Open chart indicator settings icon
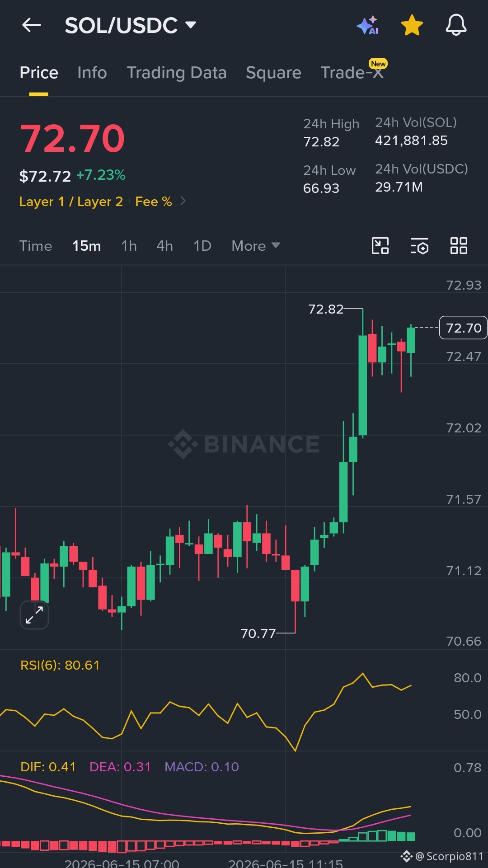Viewport: 488px width, 868px height. point(419,246)
